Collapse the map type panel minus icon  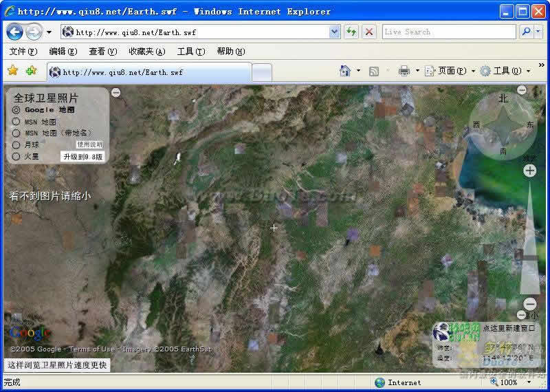[x=116, y=93]
